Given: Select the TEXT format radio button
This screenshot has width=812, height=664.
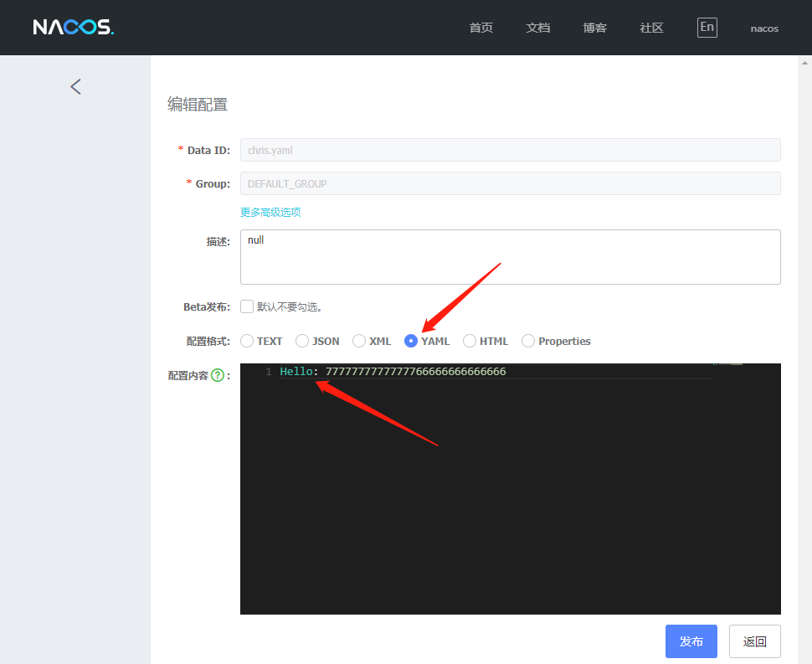Looking at the screenshot, I should point(247,341).
